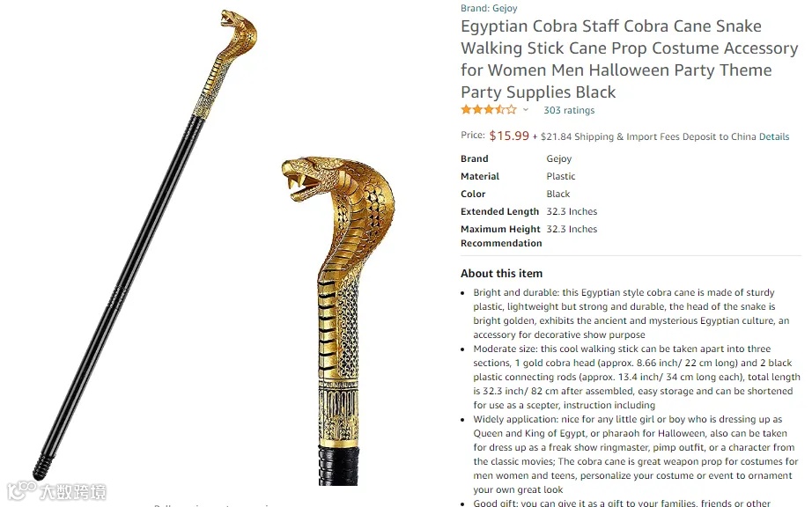Click the Gejoy brand value in table

click(x=558, y=158)
